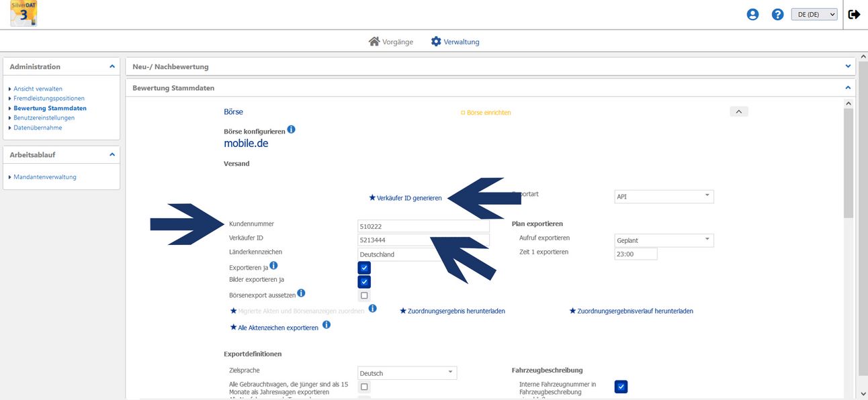Viewport: 868px width, 400px height.
Task: Click Zuordnungsergebnis herunterladen link
Action: pyautogui.click(x=452, y=311)
